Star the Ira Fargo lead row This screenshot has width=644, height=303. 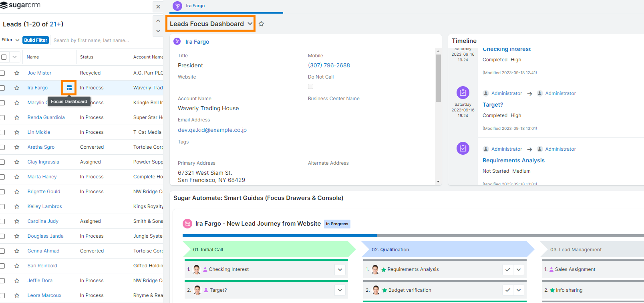pyautogui.click(x=17, y=88)
